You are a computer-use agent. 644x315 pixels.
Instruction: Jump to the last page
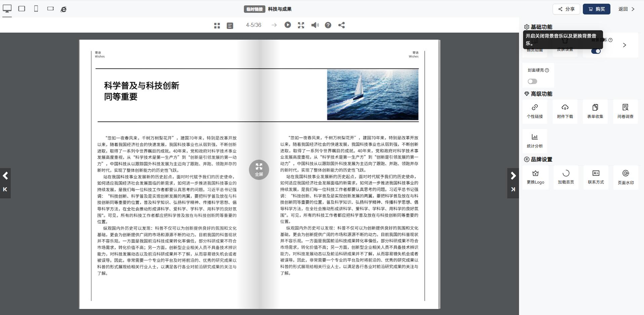(x=513, y=189)
